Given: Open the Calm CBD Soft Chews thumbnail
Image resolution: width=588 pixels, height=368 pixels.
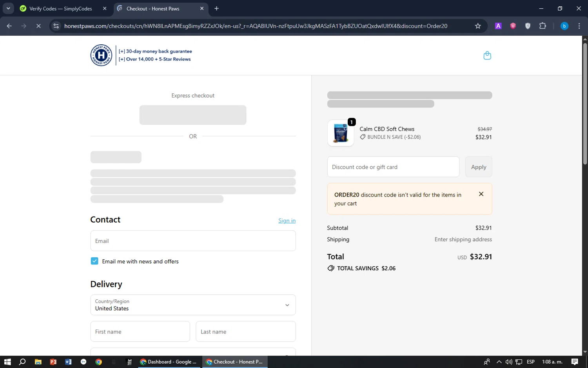Looking at the screenshot, I should 341,133.
